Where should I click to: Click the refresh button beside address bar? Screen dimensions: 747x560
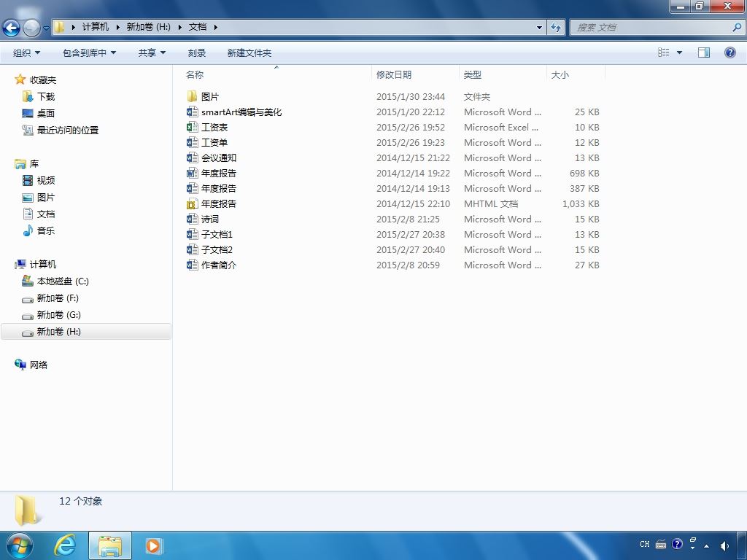point(555,27)
